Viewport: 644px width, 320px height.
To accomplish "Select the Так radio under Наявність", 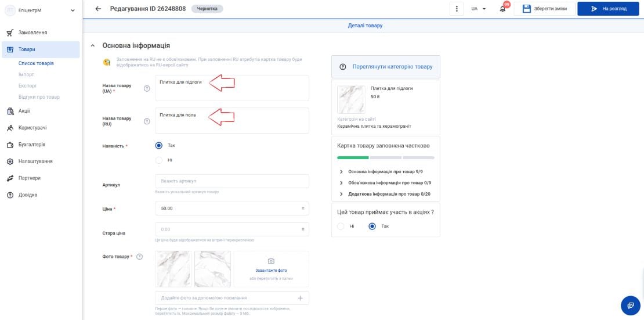I will click(x=159, y=145).
